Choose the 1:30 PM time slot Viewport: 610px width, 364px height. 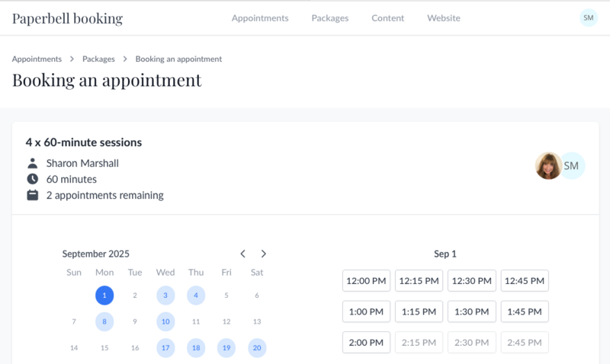[x=471, y=311]
